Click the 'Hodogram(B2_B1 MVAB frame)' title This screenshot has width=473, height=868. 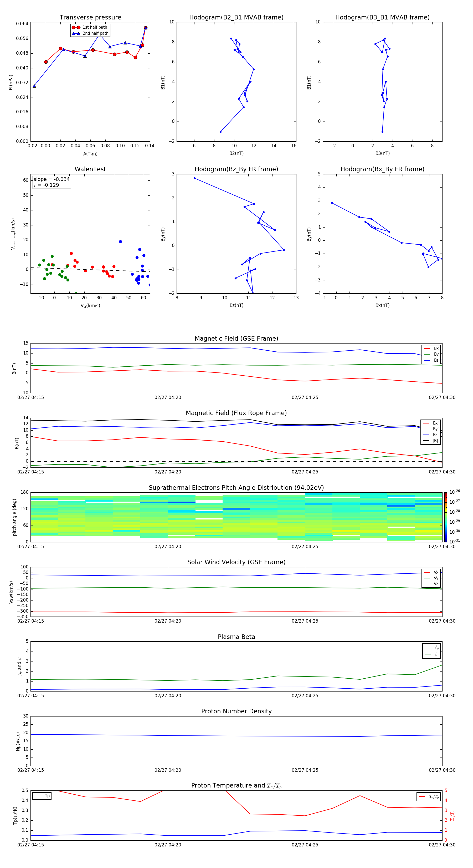[x=236, y=18]
